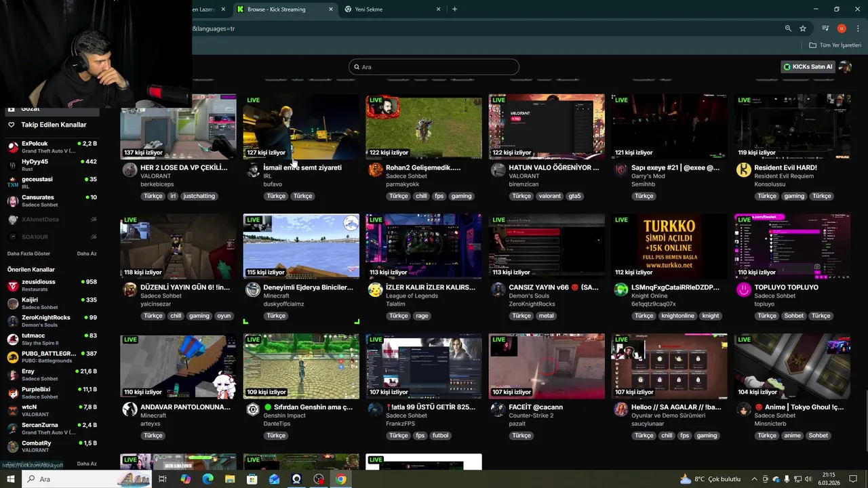Click the zoom magnifier icon in address bar
Screen dimensions: 868x488
[x=788, y=28]
